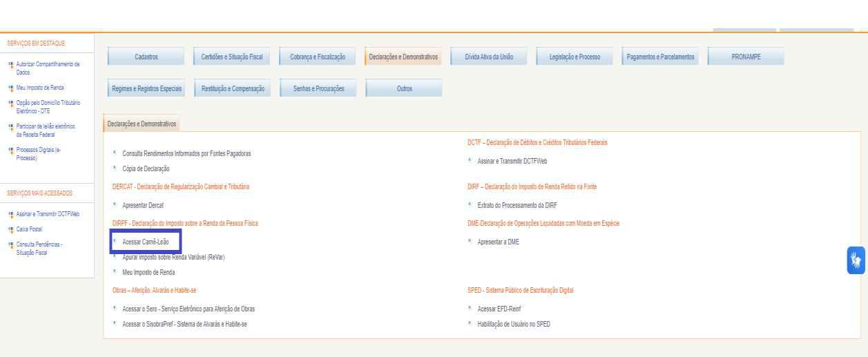The width and height of the screenshot is (868, 357).
Task: Open the VLibras accessibility widget icon
Action: point(856,260)
